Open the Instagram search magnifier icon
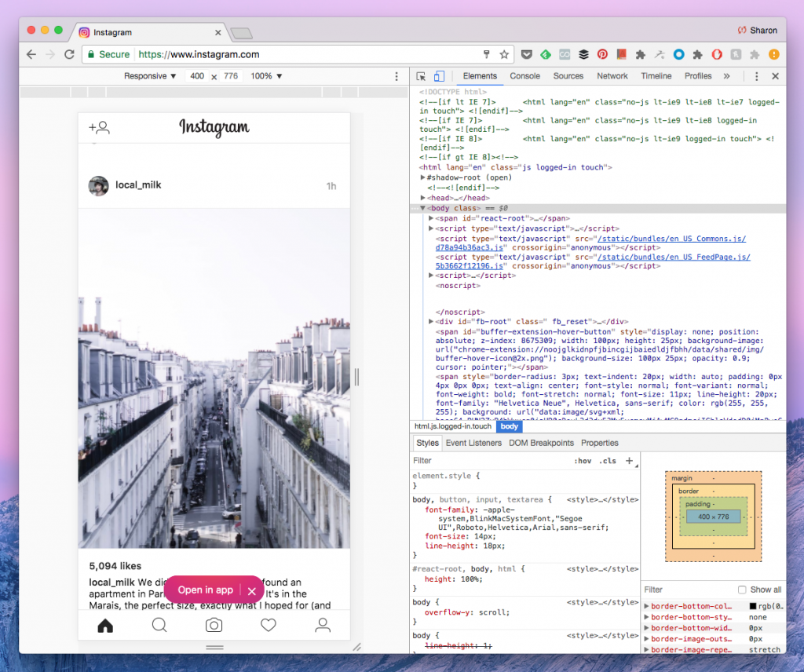 click(159, 626)
